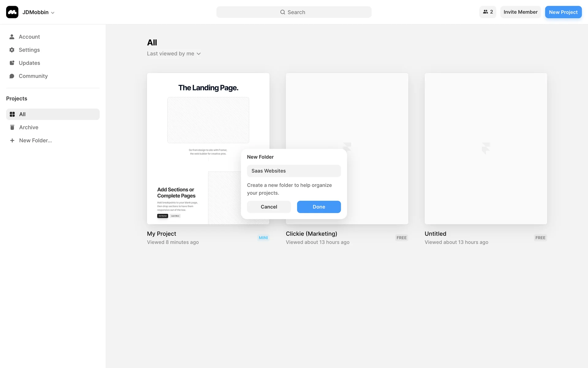Click the JDMobbin workspace logo icon
Image resolution: width=588 pixels, height=368 pixels.
point(12,12)
